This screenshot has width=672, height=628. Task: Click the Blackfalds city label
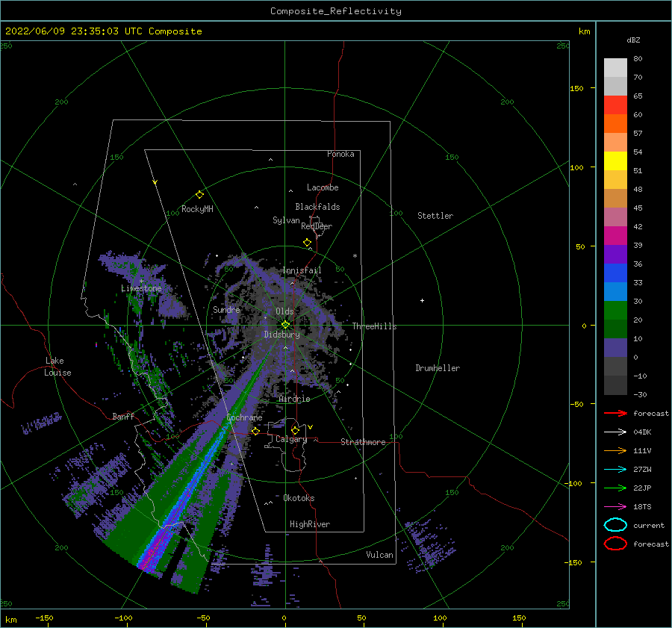pos(317,207)
